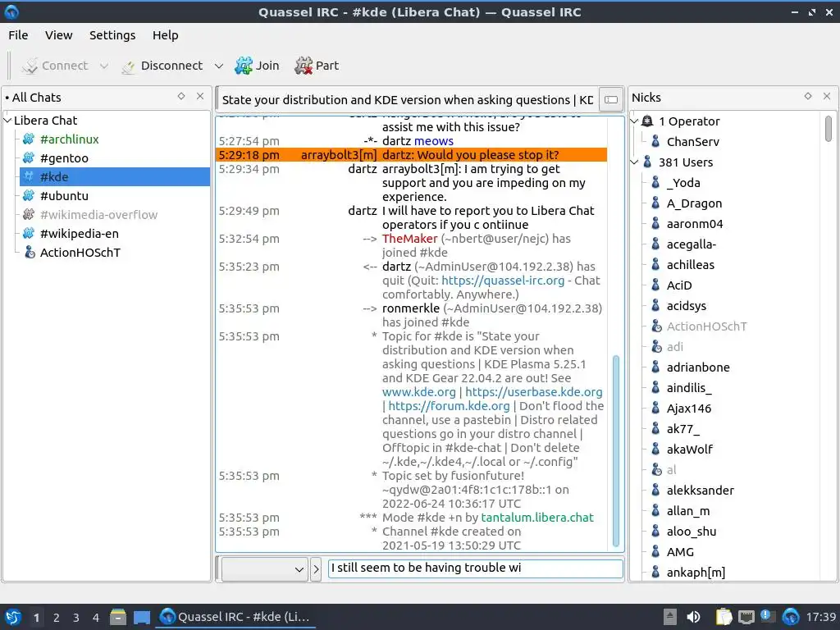Collapse the 1 Operator group
The height and width of the screenshot is (630, 840).
pyautogui.click(x=635, y=121)
